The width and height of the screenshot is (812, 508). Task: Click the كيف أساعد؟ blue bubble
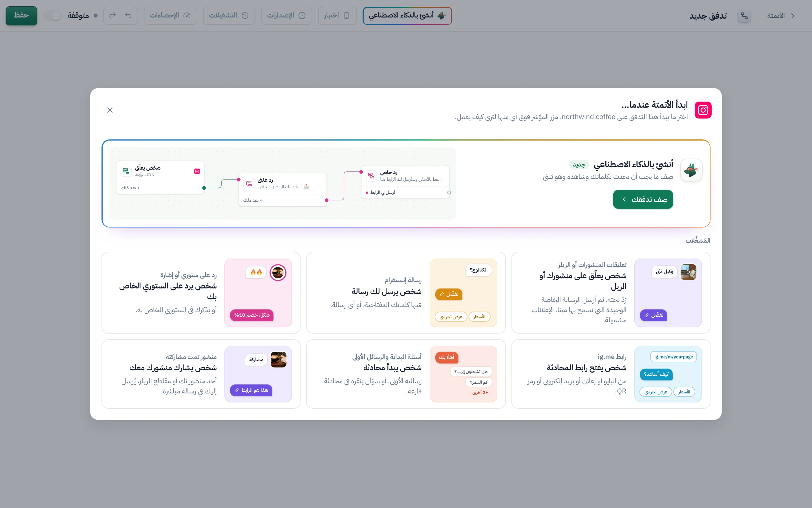pyautogui.click(x=656, y=374)
